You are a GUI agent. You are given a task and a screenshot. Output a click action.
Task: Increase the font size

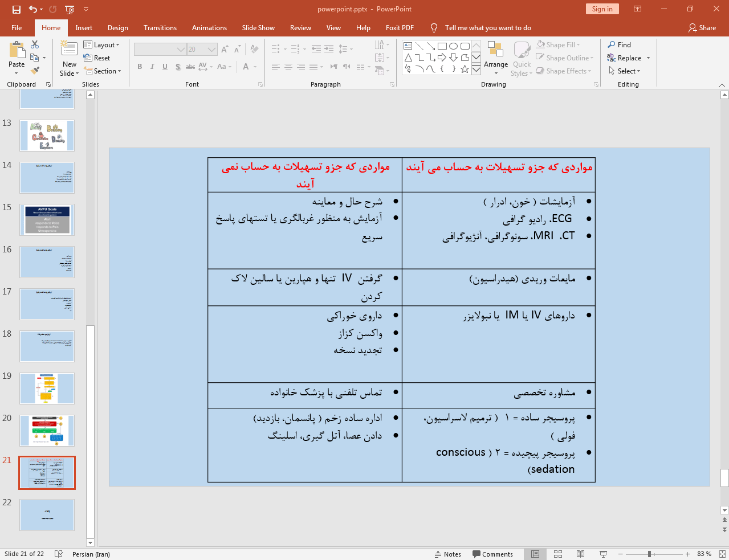[225, 50]
